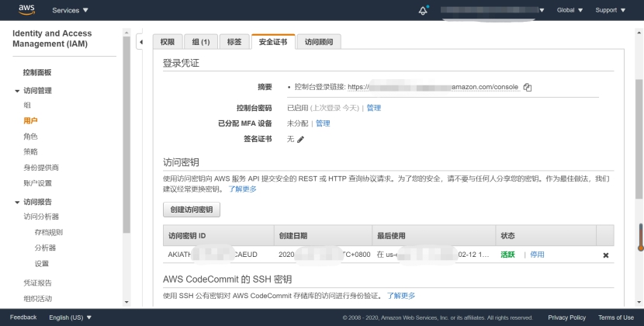This screenshot has height=326, width=644.
Task: Open 组 in the sidebar
Action: click(27, 106)
